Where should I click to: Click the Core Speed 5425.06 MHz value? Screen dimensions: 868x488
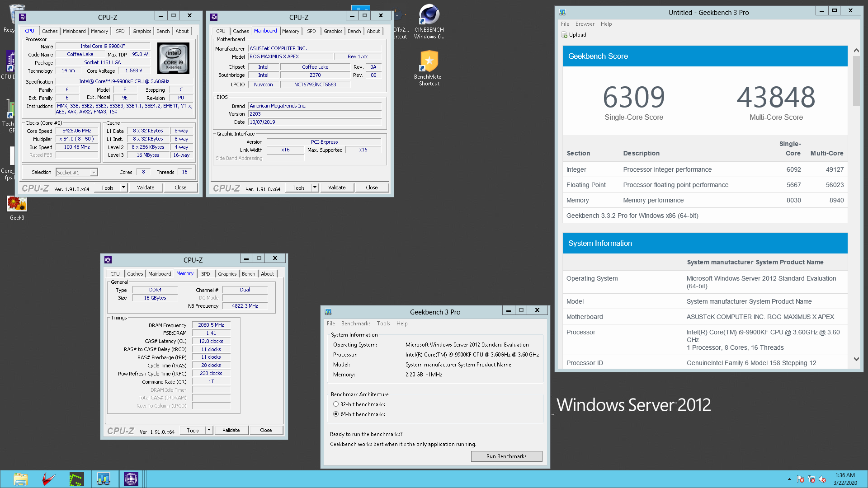tap(77, 131)
